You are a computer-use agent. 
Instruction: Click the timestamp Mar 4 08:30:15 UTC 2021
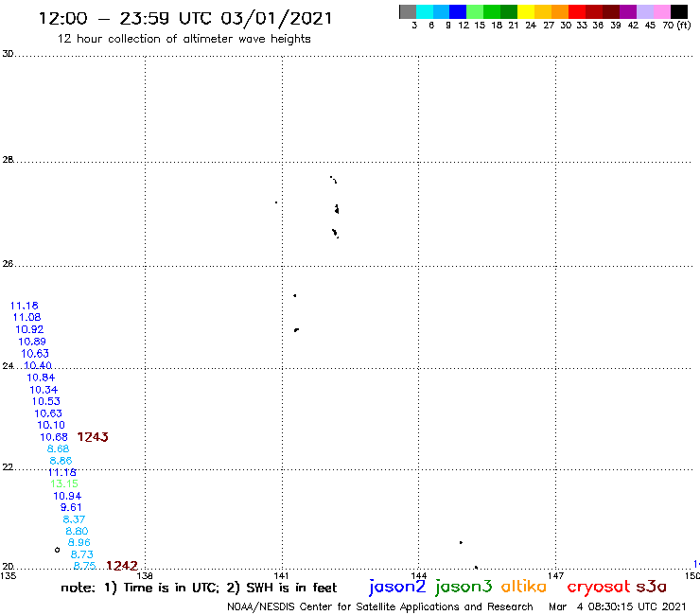[x=617, y=606]
